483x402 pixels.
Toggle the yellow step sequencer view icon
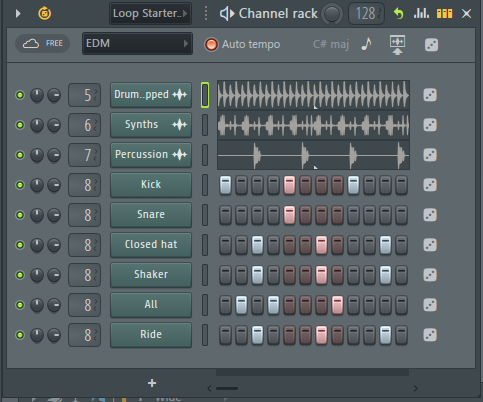click(x=445, y=14)
